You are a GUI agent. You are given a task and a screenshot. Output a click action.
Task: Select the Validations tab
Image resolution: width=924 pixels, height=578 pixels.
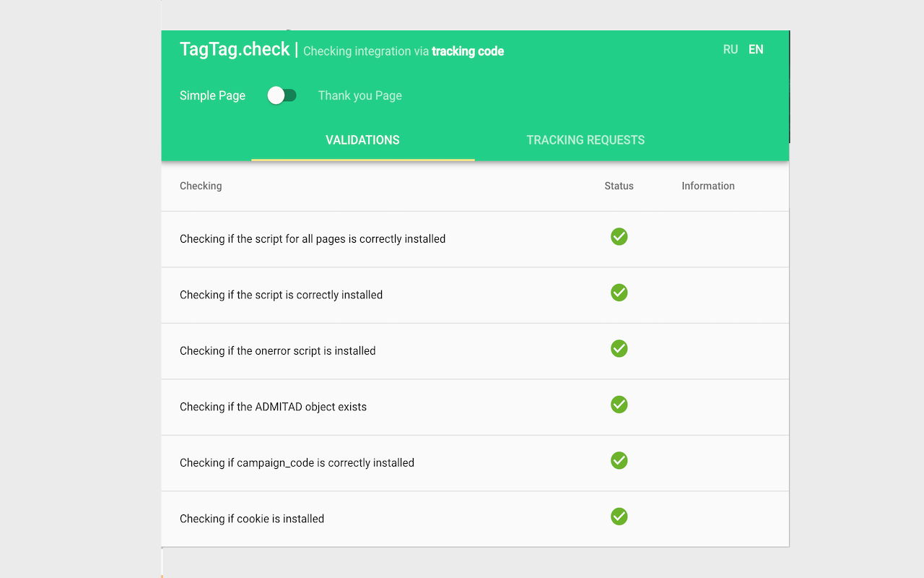(x=362, y=139)
